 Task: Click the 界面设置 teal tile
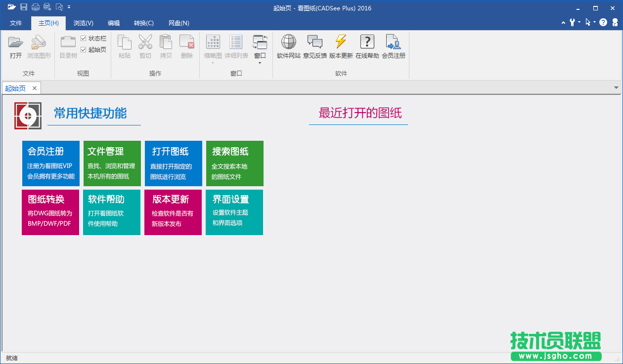(x=234, y=212)
